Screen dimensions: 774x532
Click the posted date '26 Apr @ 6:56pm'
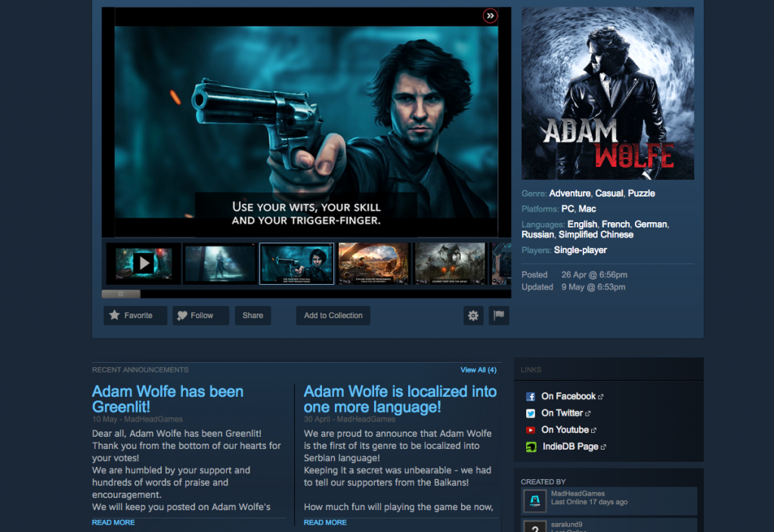[x=594, y=275]
